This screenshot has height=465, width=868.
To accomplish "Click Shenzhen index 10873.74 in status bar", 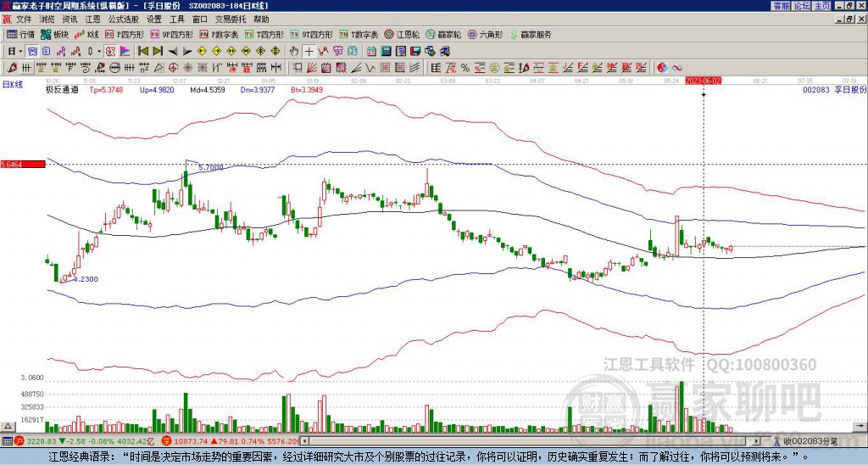I will (x=191, y=441).
